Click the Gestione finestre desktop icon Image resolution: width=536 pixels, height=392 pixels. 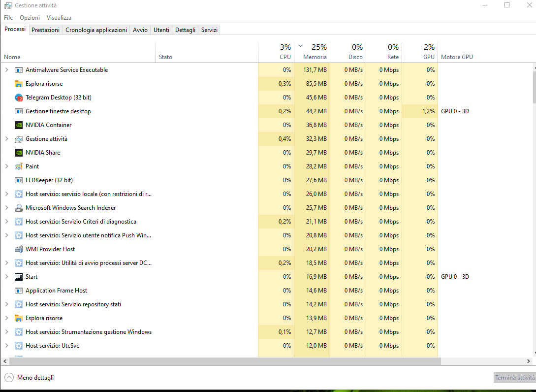(x=19, y=111)
